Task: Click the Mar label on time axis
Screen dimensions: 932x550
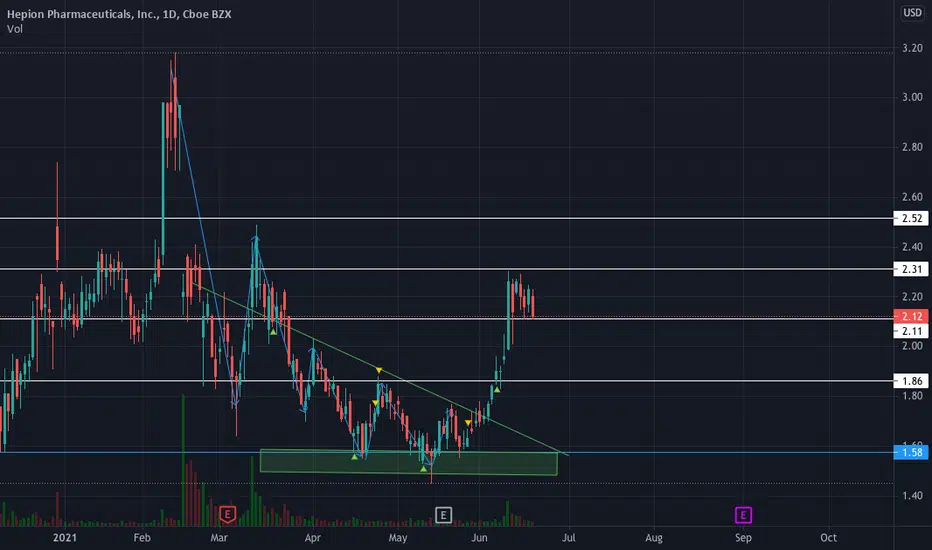Action: (x=219, y=538)
